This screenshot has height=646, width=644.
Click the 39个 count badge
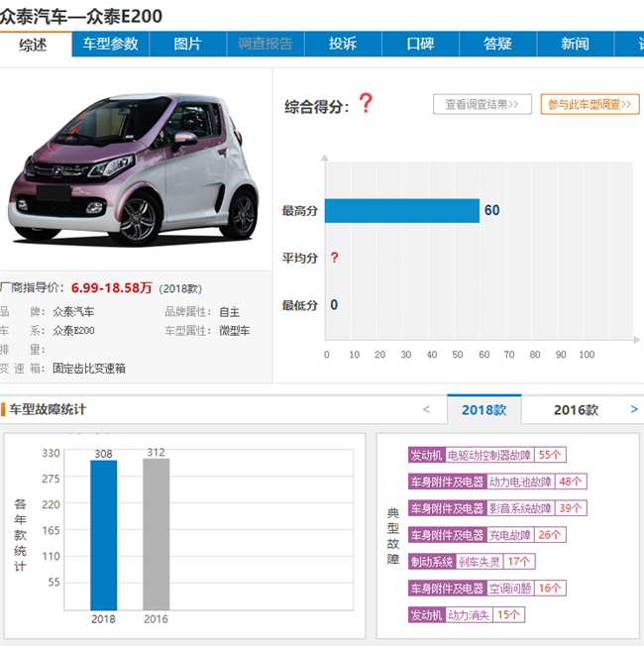point(571,508)
